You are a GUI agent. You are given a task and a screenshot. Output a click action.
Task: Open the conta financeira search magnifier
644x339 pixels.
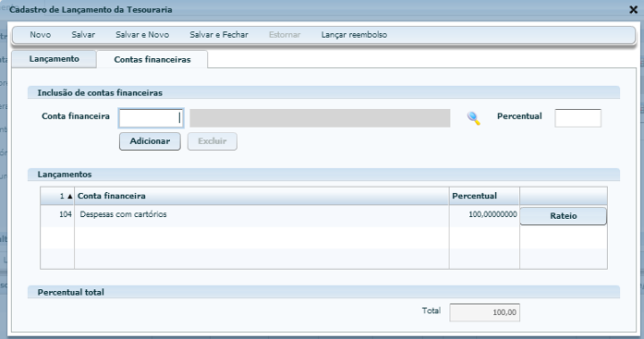coord(474,118)
